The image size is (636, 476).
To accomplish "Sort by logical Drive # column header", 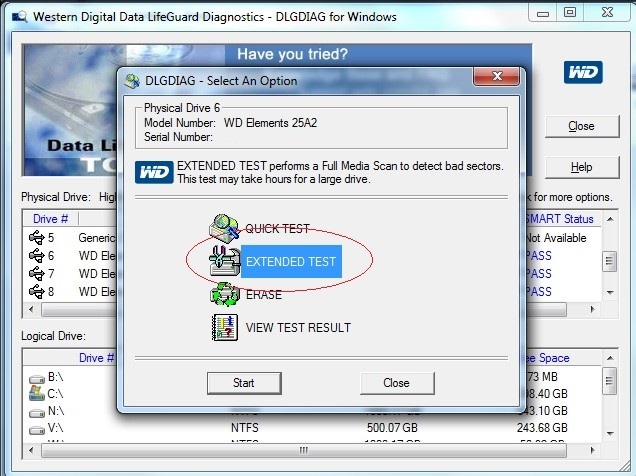I will [x=97, y=358].
